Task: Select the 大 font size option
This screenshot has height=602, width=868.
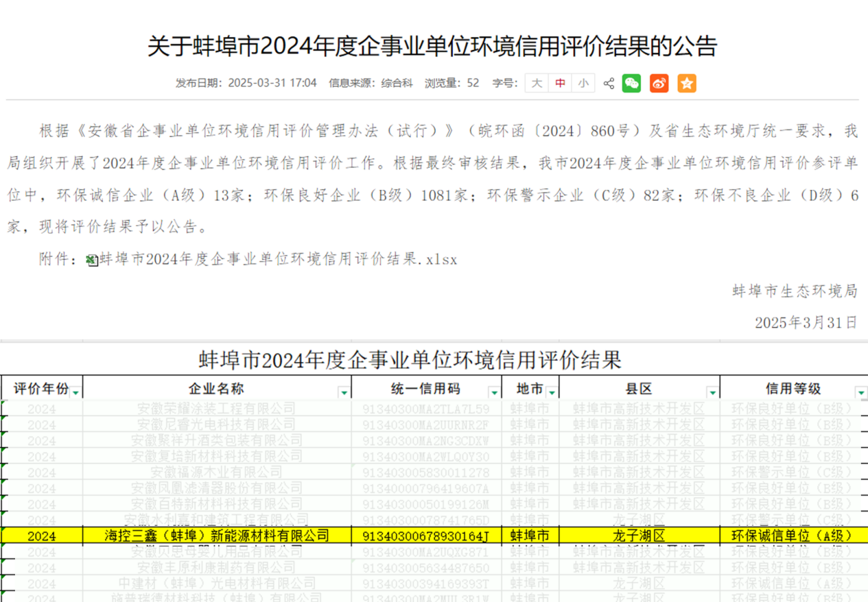Action: [x=537, y=84]
